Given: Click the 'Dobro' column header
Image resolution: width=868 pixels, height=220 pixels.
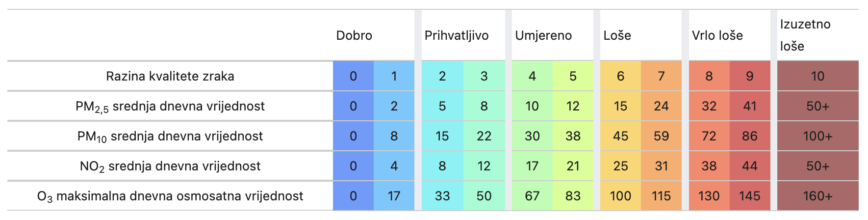Looking at the screenshot, I should point(354,36).
